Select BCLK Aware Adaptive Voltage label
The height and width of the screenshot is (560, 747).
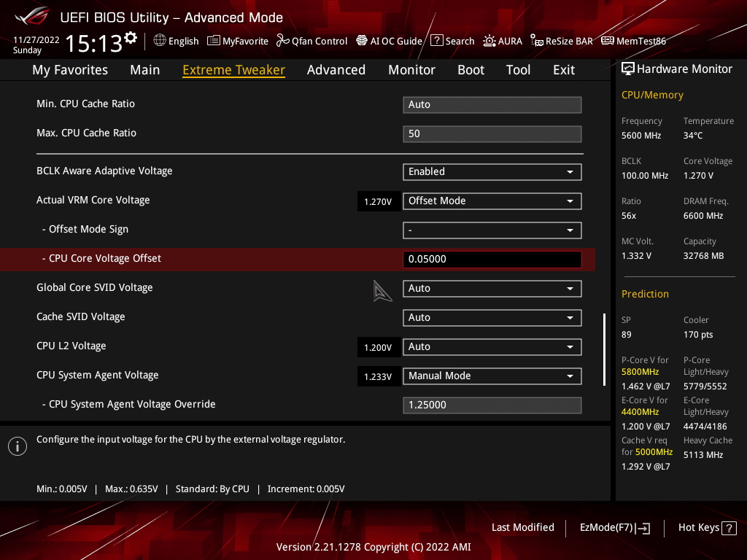[x=104, y=171]
